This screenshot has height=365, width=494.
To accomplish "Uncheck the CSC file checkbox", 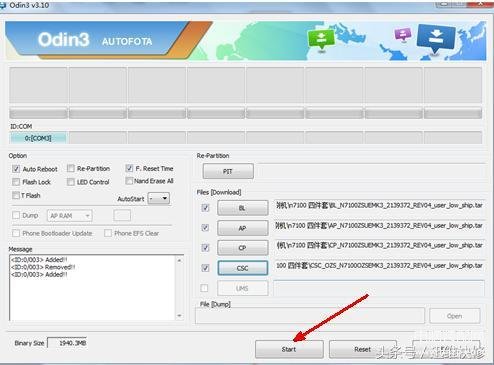I will coord(205,268).
